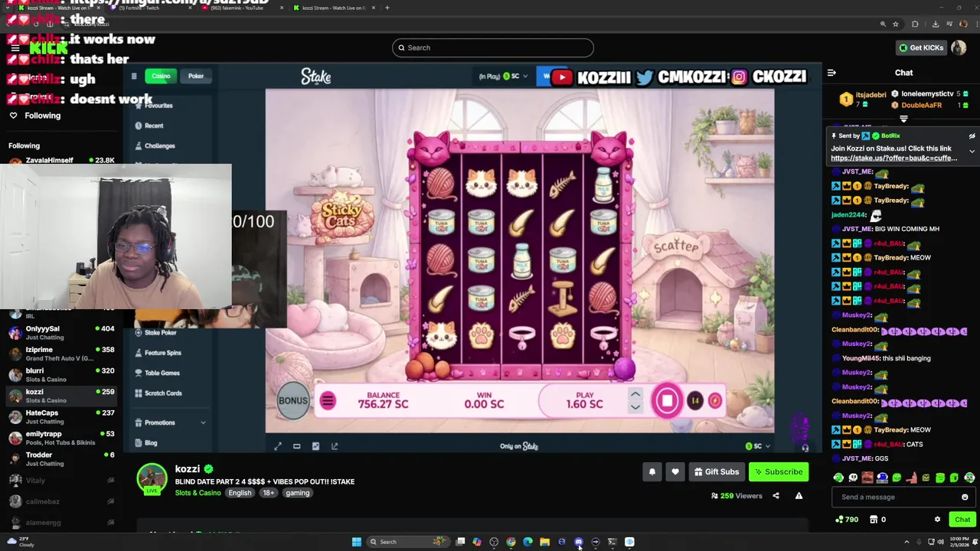Click the taskbar volume icon
980x551 pixels.
click(940, 542)
